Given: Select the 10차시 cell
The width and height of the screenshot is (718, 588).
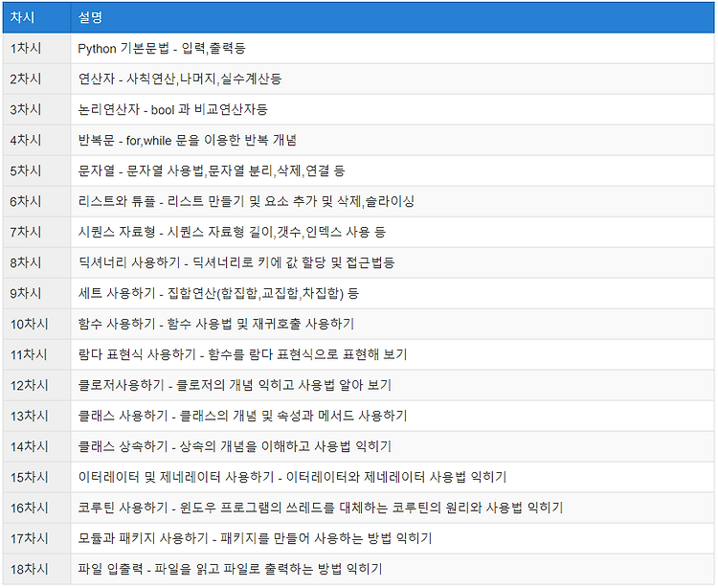Looking at the screenshot, I should (36, 325).
